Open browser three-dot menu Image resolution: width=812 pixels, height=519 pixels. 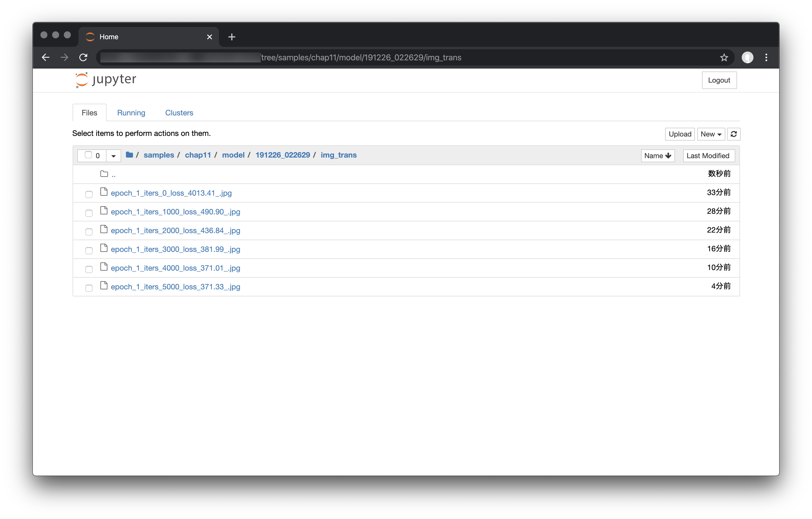(766, 57)
